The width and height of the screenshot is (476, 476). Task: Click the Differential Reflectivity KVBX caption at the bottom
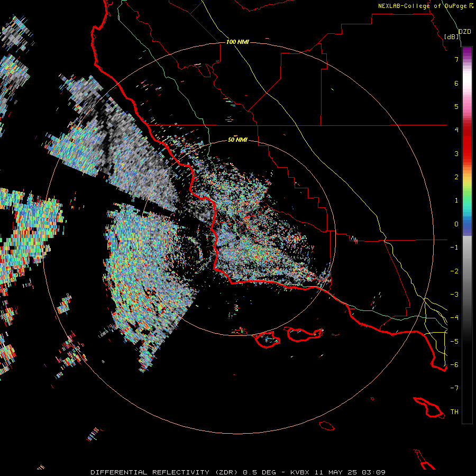coord(238,472)
